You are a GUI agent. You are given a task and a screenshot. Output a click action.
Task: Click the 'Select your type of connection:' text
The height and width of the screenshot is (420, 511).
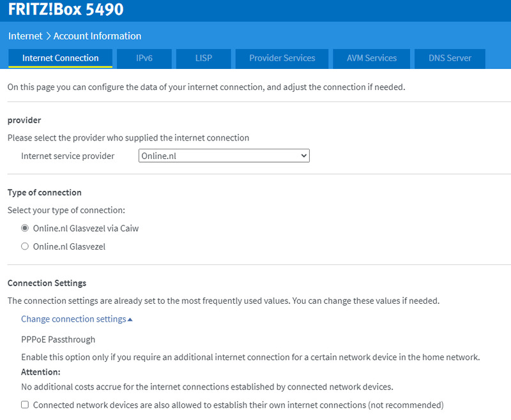click(x=66, y=211)
